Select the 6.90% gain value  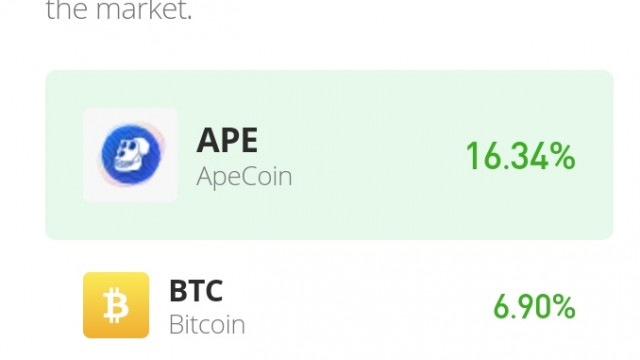point(535,307)
